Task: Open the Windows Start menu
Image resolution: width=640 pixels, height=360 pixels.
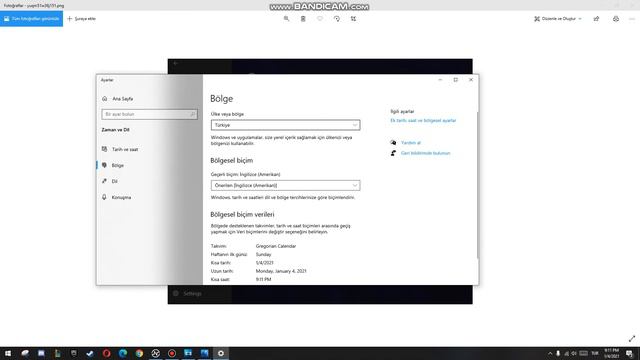Action: click(8, 353)
